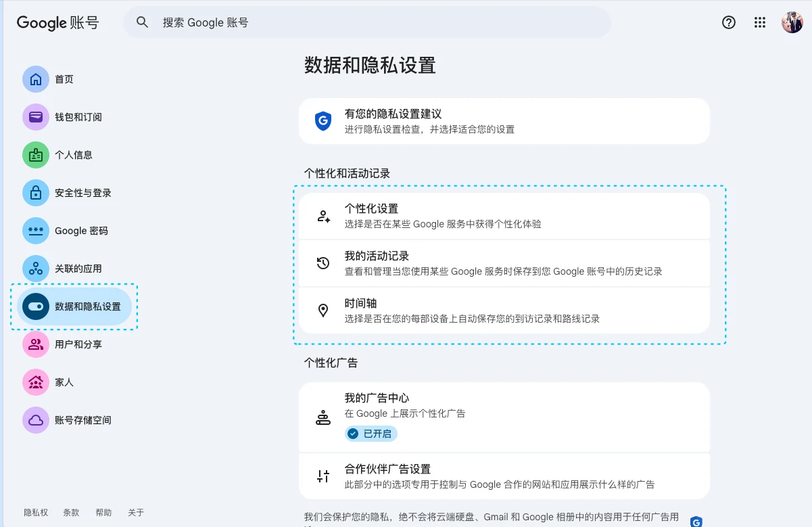Select 数据和隐私设置 sidebar label
The image size is (812, 527).
pyautogui.click(x=88, y=306)
